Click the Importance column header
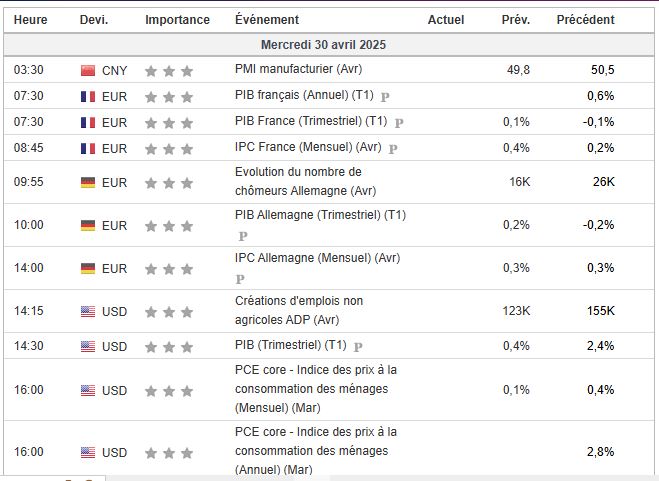The height and width of the screenshot is (481, 659). pos(177,20)
